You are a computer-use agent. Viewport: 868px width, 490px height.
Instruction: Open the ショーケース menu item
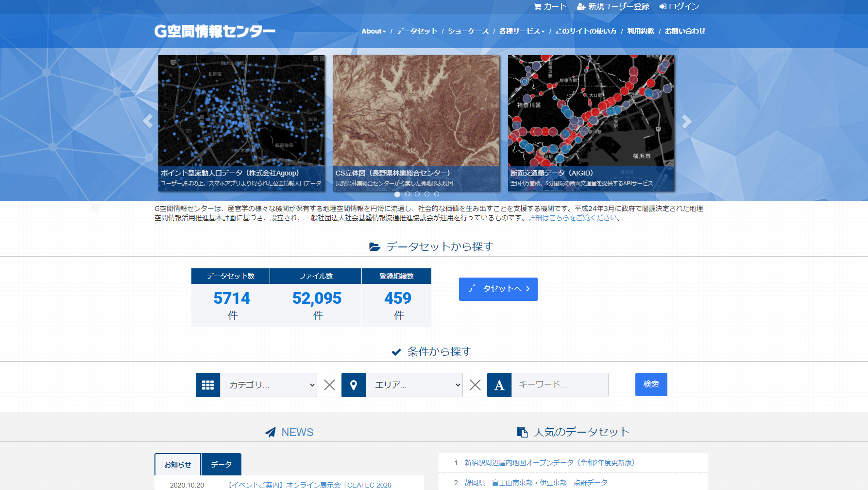(468, 31)
